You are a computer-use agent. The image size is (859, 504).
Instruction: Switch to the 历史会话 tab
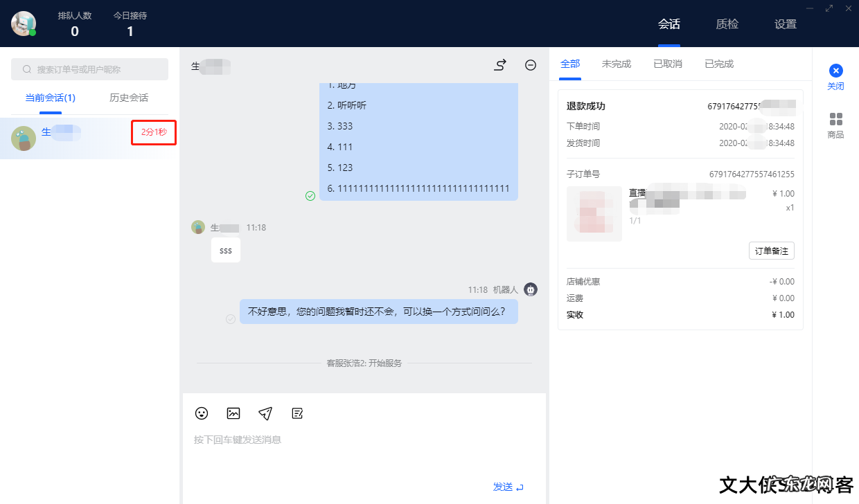coord(128,98)
